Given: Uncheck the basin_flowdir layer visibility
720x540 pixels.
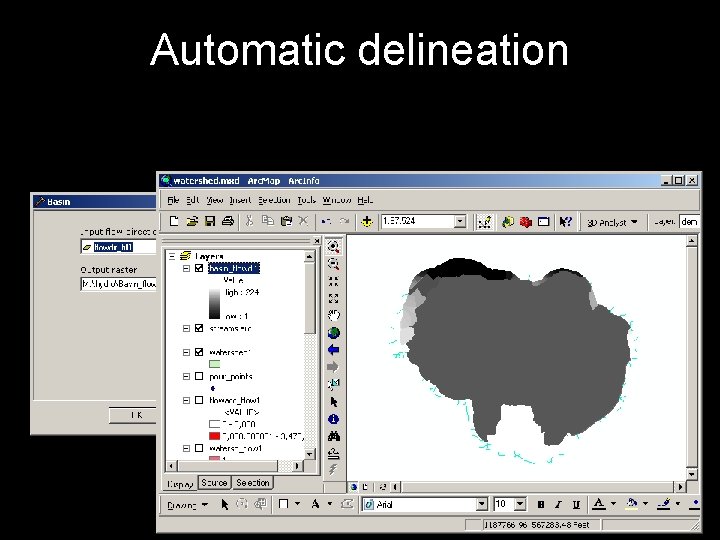Looking at the screenshot, I should click(199, 268).
